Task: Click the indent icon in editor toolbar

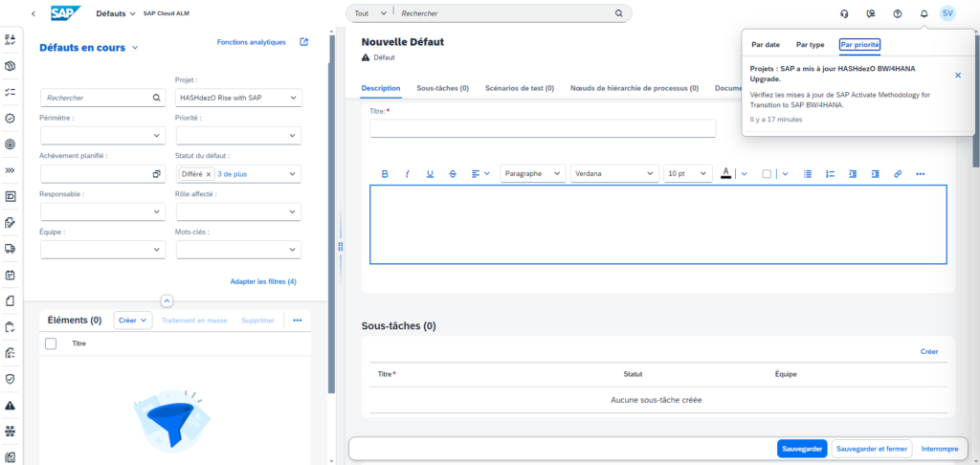Action: coord(875,174)
